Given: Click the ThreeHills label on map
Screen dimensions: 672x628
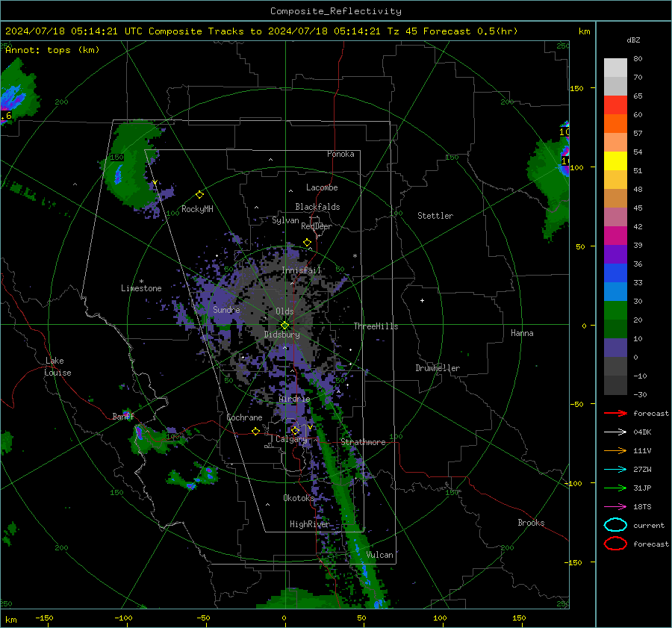Looking at the screenshot, I should (x=376, y=326).
